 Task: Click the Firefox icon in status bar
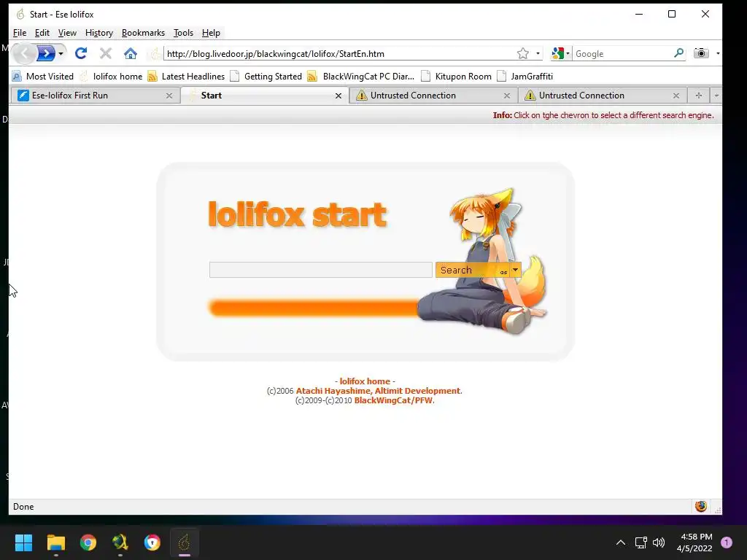pyautogui.click(x=700, y=506)
